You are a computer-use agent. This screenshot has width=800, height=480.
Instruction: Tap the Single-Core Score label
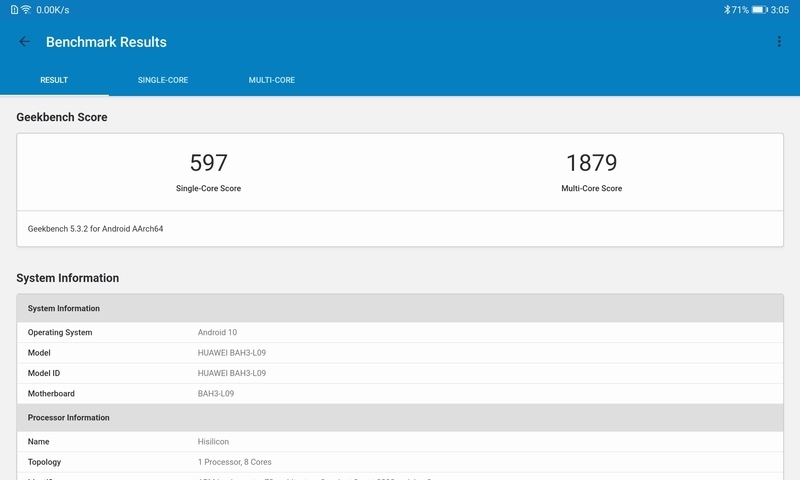pos(208,188)
